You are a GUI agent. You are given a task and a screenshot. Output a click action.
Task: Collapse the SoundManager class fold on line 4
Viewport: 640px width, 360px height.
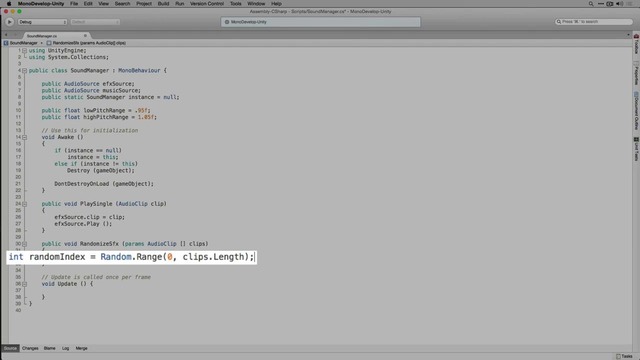(x=24, y=71)
